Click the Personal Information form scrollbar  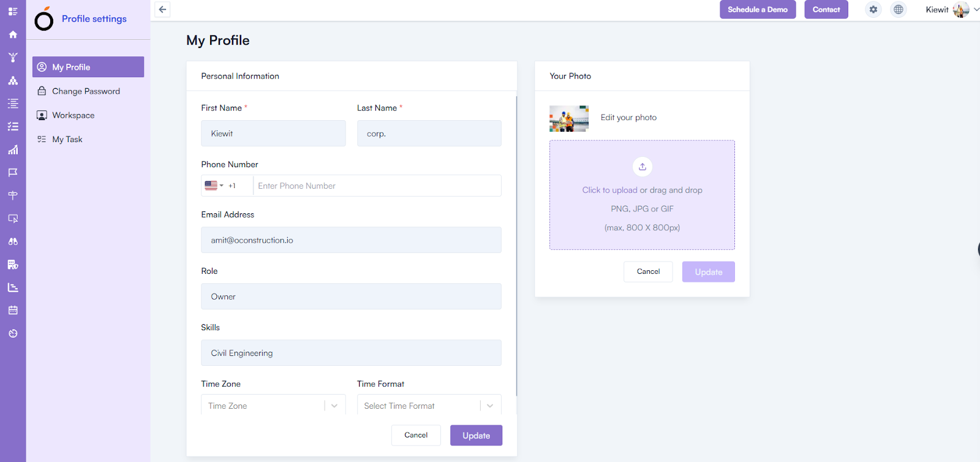(x=517, y=245)
